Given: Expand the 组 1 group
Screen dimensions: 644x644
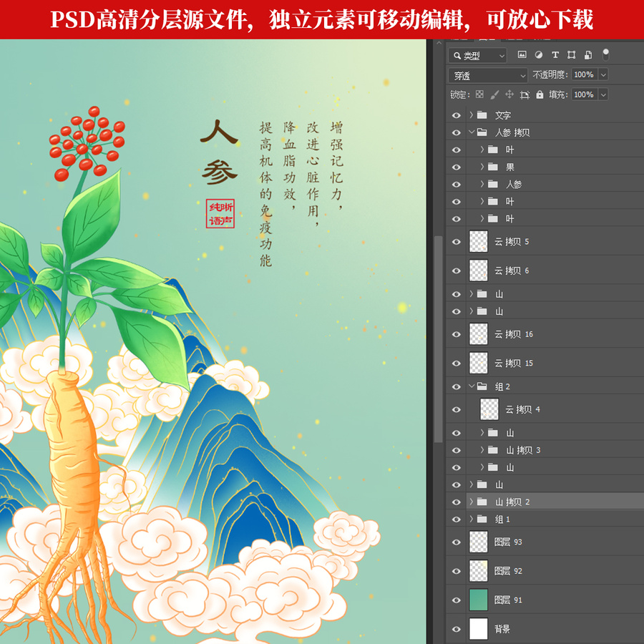Looking at the screenshot, I should point(472,519).
